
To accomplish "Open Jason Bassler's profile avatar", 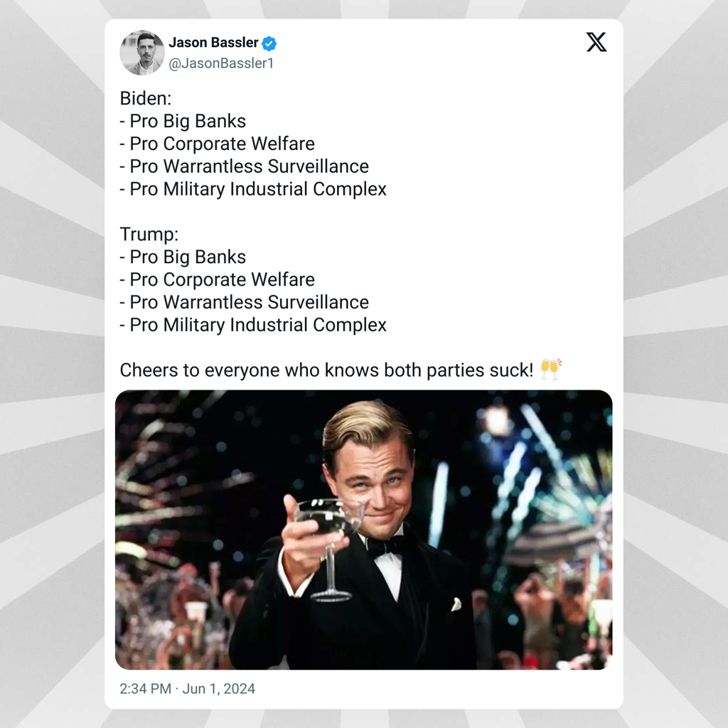I will [x=142, y=53].
